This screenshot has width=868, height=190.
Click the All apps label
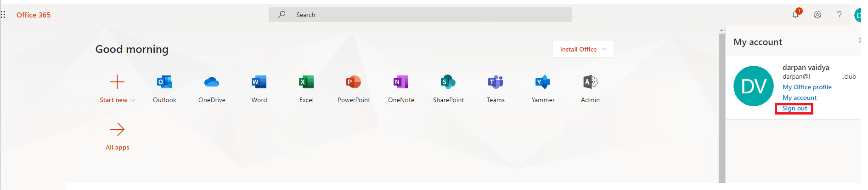coord(117,147)
